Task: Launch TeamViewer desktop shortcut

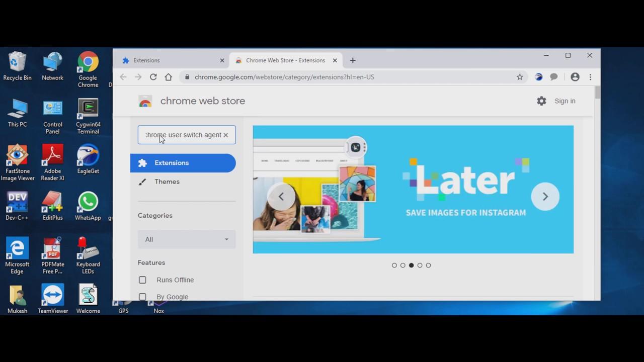Action: click(x=53, y=299)
